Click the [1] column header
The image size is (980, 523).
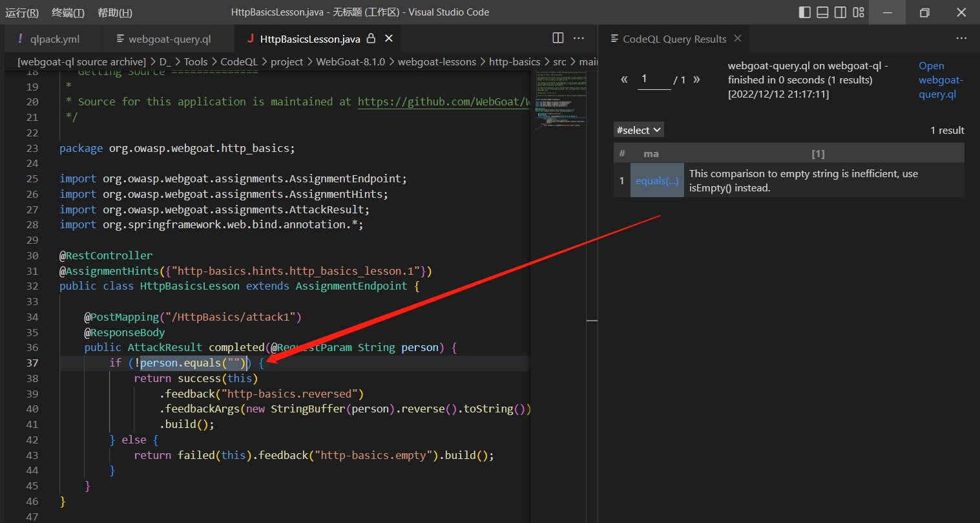click(818, 154)
